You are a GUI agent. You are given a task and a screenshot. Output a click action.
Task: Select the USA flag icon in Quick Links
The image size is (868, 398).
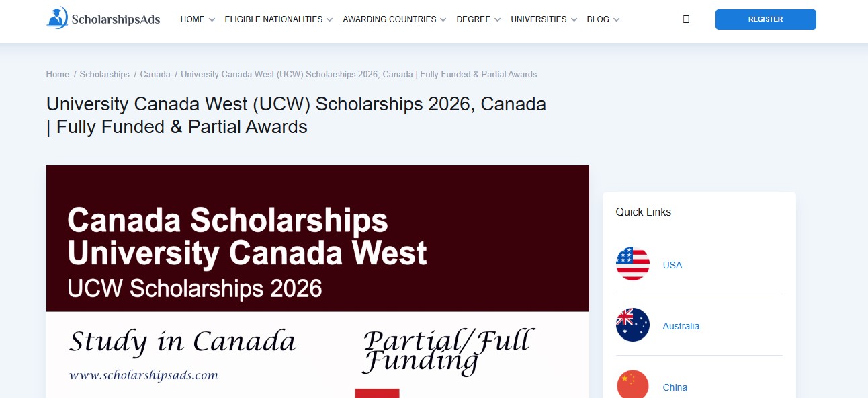click(x=632, y=264)
